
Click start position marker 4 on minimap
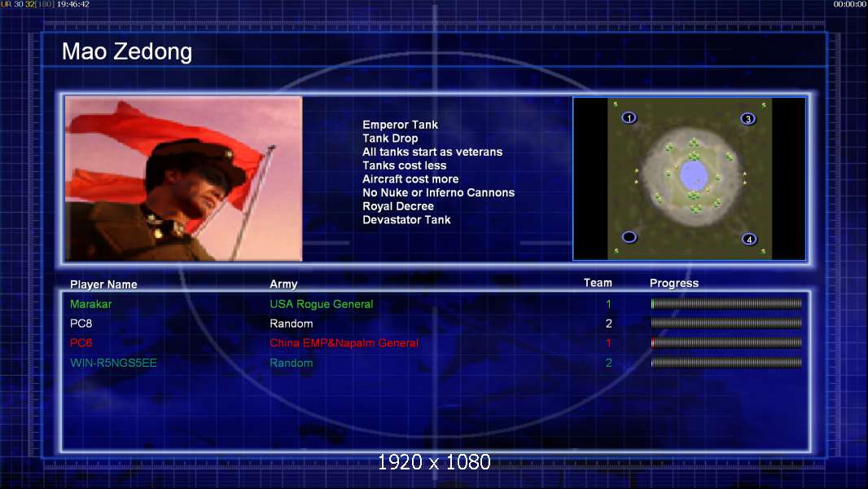tap(749, 240)
